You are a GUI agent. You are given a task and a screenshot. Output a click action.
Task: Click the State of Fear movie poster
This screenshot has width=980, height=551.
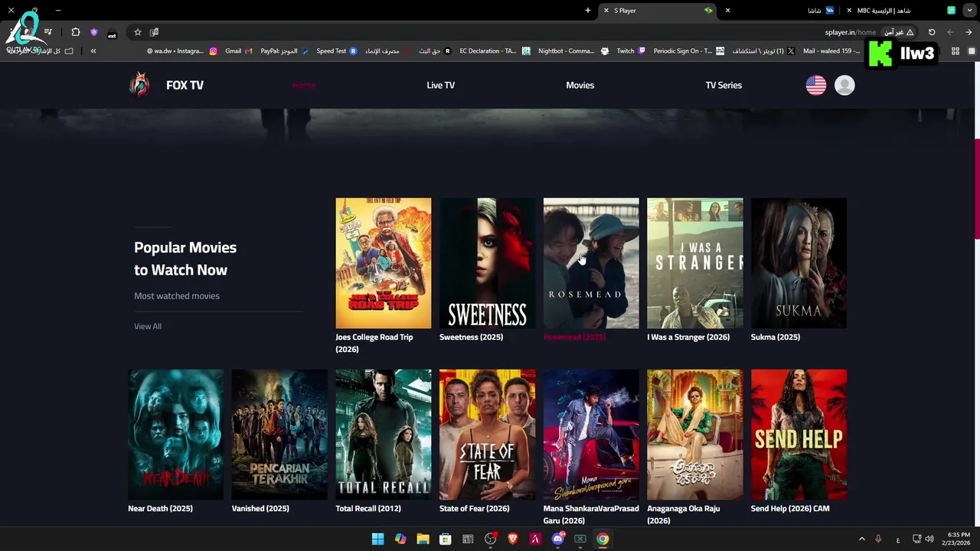tap(487, 435)
